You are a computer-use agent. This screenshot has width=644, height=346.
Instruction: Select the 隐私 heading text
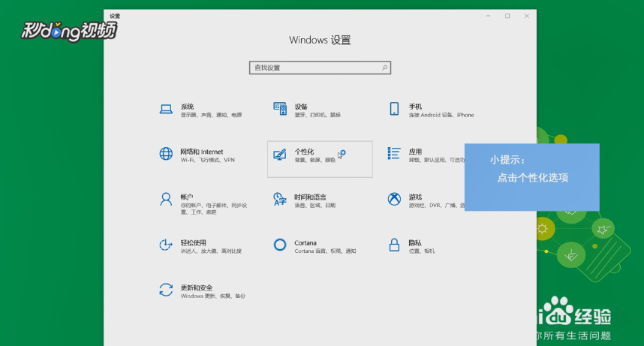pyautogui.click(x=415, y=242)
